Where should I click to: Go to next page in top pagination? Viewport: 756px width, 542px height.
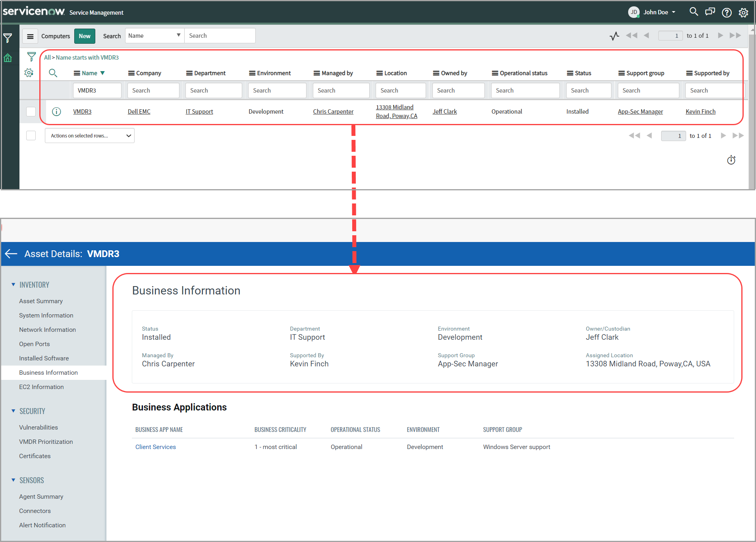720,35
